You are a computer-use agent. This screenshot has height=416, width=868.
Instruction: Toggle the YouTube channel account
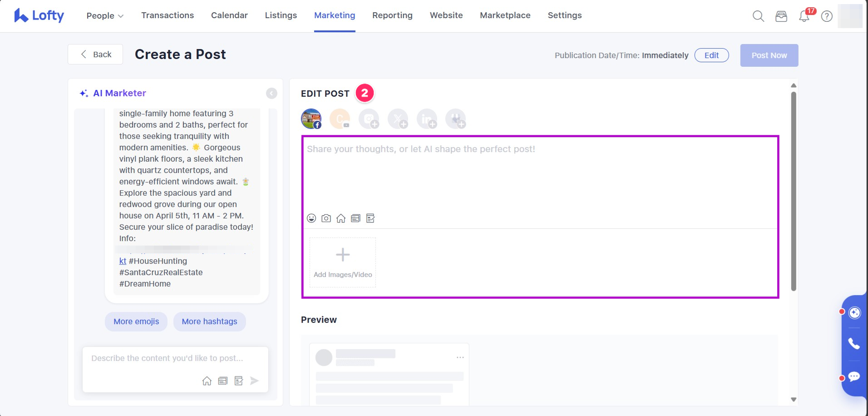[340, 119]
